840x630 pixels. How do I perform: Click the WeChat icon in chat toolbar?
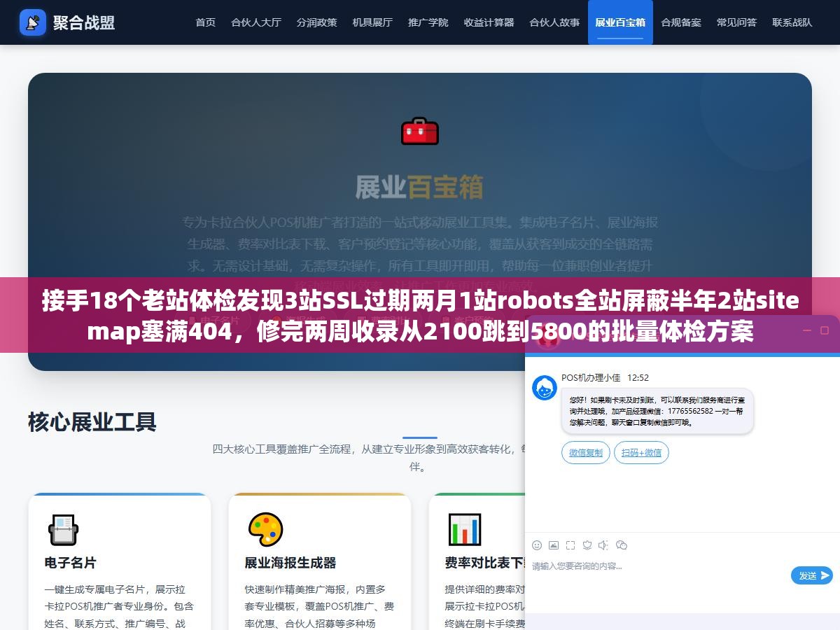(622, 545)
